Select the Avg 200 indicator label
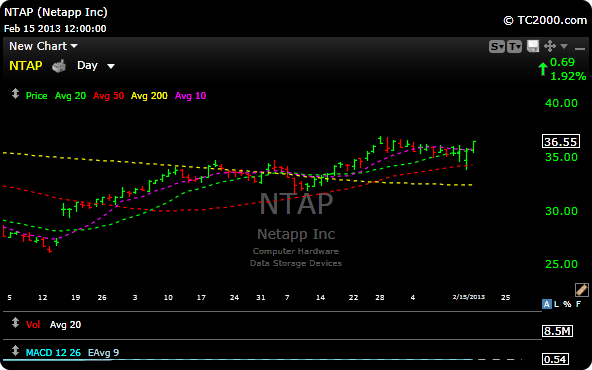The width and height of the screenshot is (592, 370). [149, 96]
